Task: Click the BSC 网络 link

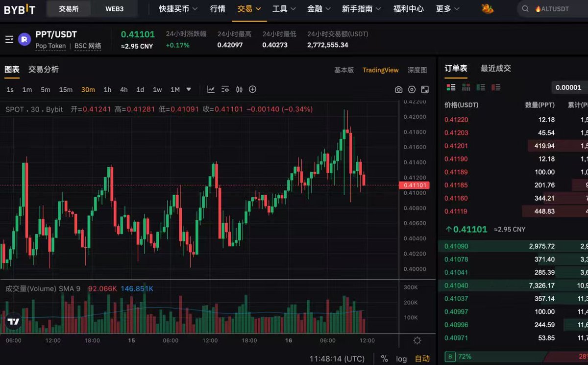Action: tap(88, 46)
